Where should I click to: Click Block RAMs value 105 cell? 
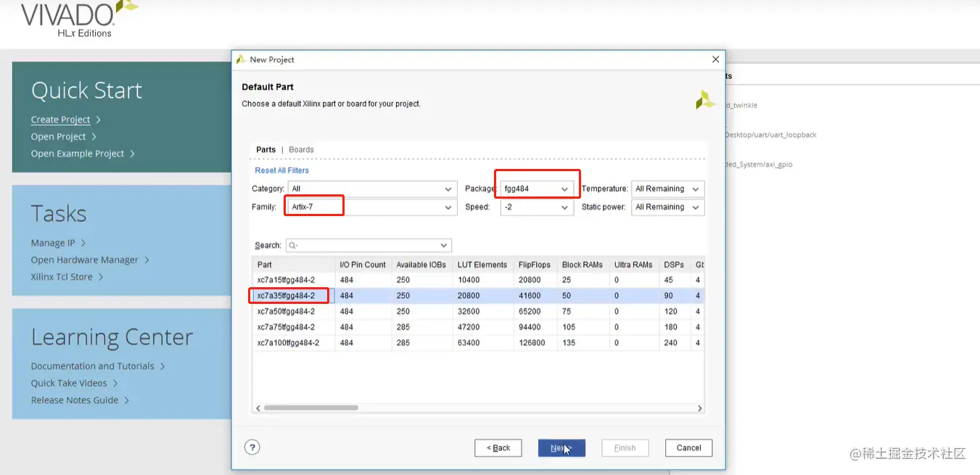582,327
